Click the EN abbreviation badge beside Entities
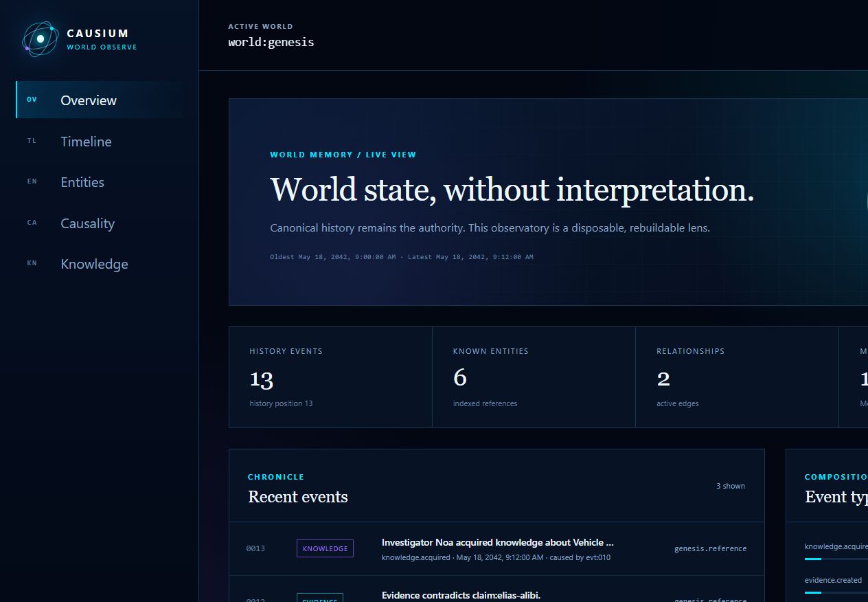The height and width of the screenshot is (602, 868). [32, 181]
